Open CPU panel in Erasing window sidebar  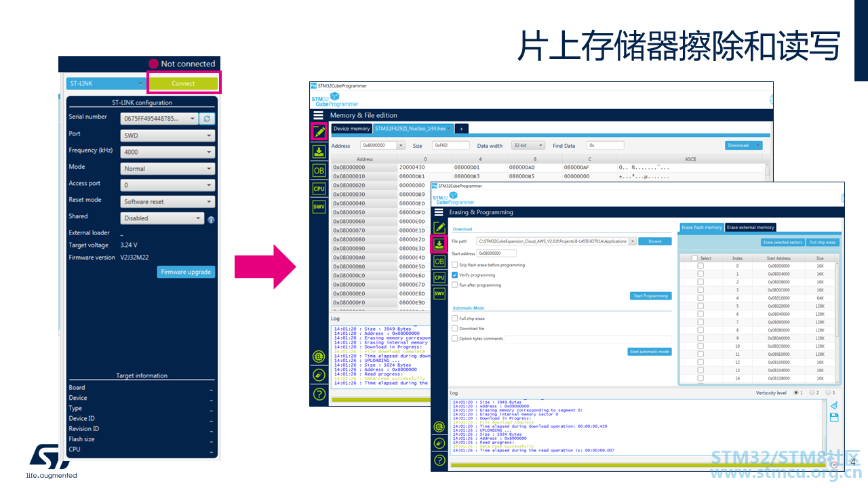tap(439, 277)
